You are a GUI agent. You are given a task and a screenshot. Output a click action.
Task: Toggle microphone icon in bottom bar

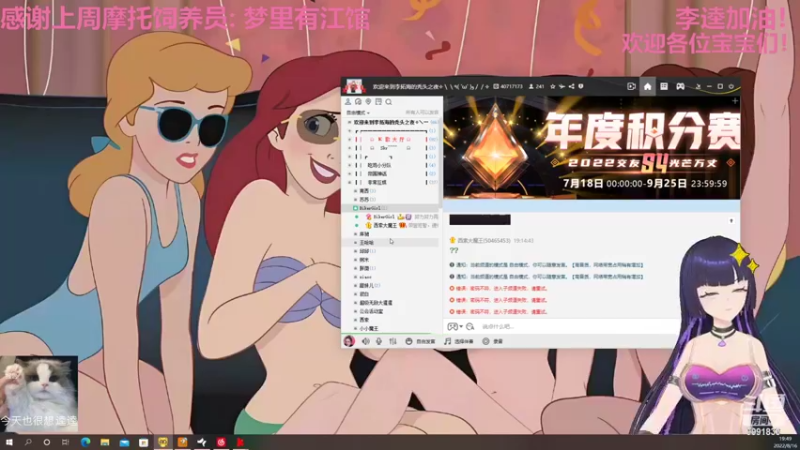coord(379,341)
